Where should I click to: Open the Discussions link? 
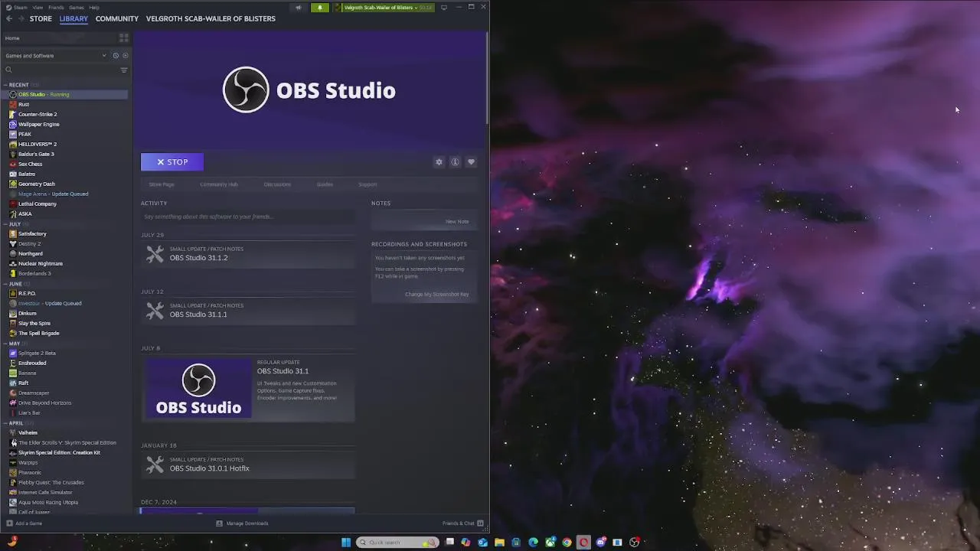pos(277,184)
